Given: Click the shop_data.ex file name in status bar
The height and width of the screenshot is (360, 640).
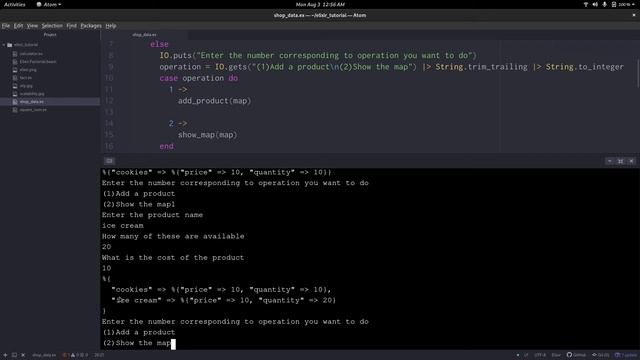Looking at the screenshot, I should [x=44, y=355].
